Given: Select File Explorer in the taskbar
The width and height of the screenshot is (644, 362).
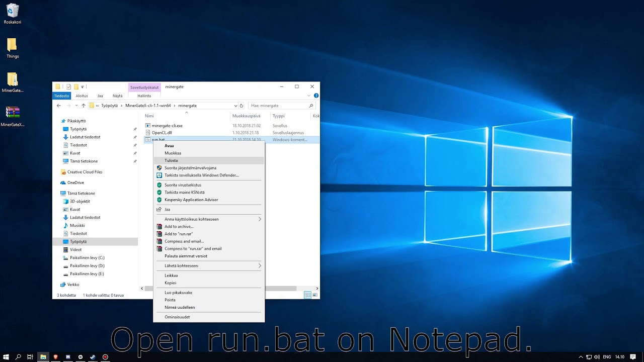Looking at the screenshot, I should [x=43, y=357].
